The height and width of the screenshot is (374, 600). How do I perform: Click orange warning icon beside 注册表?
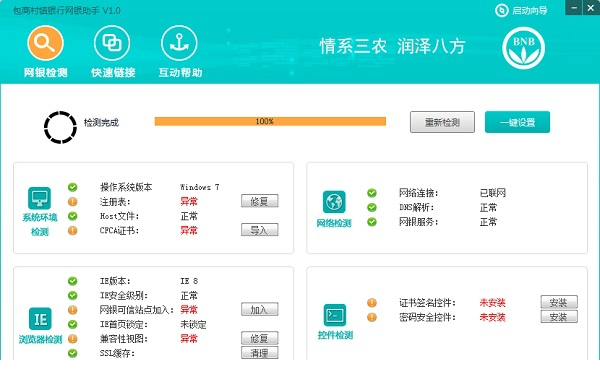tap(72, 201)
